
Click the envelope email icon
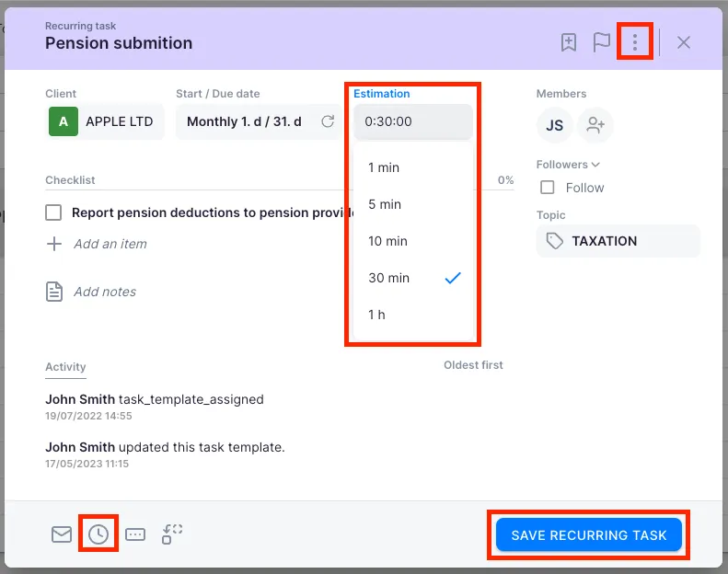[62, 534]
